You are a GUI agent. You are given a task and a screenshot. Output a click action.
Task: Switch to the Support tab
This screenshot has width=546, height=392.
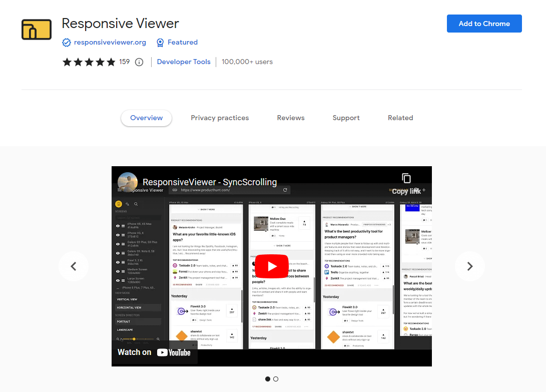point(346,118)
